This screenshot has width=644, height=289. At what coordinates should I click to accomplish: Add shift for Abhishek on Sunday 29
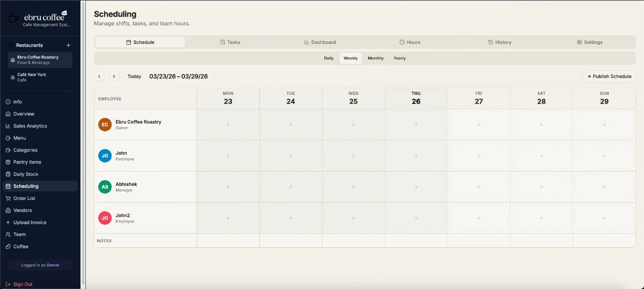[604, 187]
